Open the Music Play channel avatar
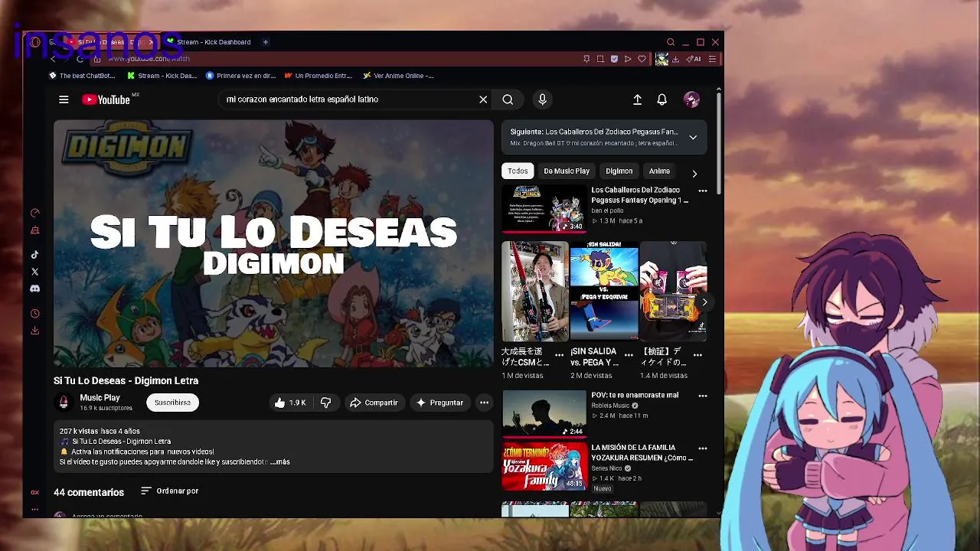 64,402
